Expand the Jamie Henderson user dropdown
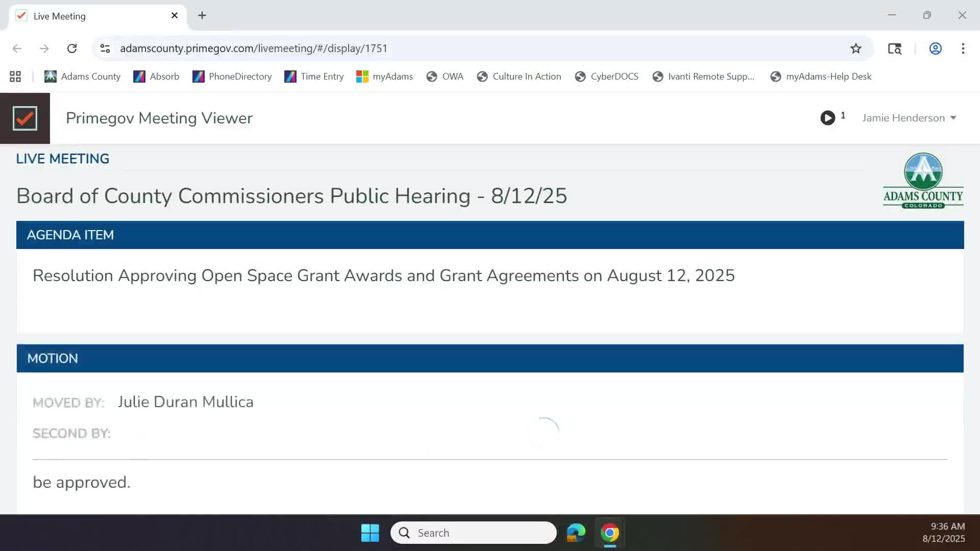The height and width of the screenshot is (551, 980). click(909, 118)
